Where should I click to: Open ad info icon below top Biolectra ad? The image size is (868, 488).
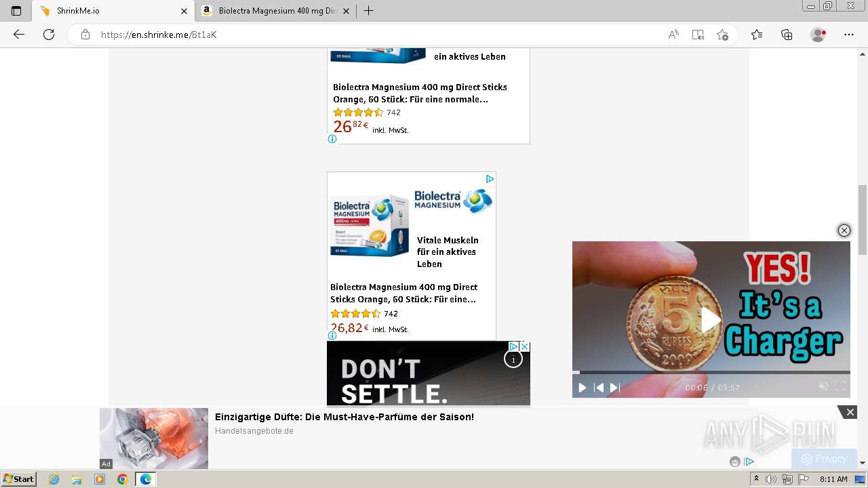[332, 139]
